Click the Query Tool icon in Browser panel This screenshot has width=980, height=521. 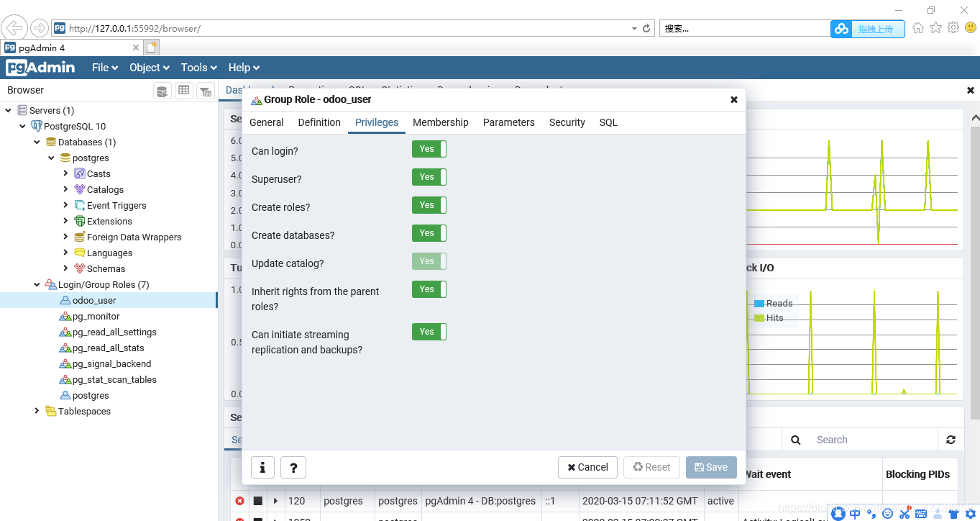click(x=162, y=91)
